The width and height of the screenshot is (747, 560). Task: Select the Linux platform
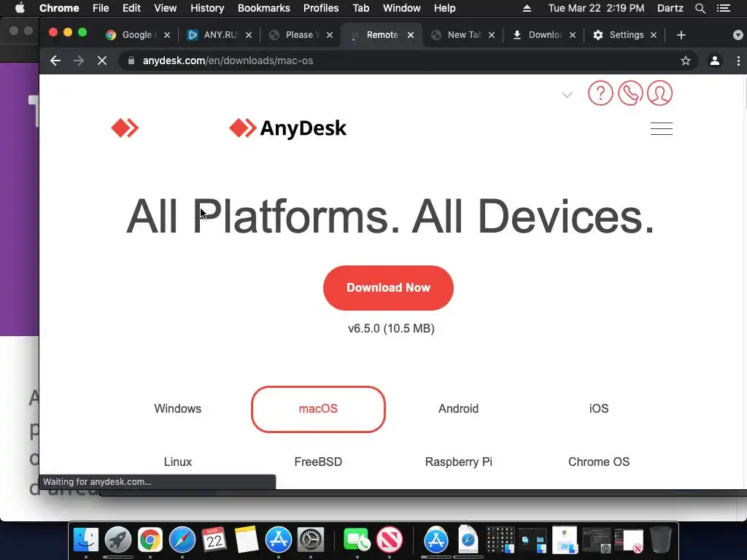tap(178, 462)
